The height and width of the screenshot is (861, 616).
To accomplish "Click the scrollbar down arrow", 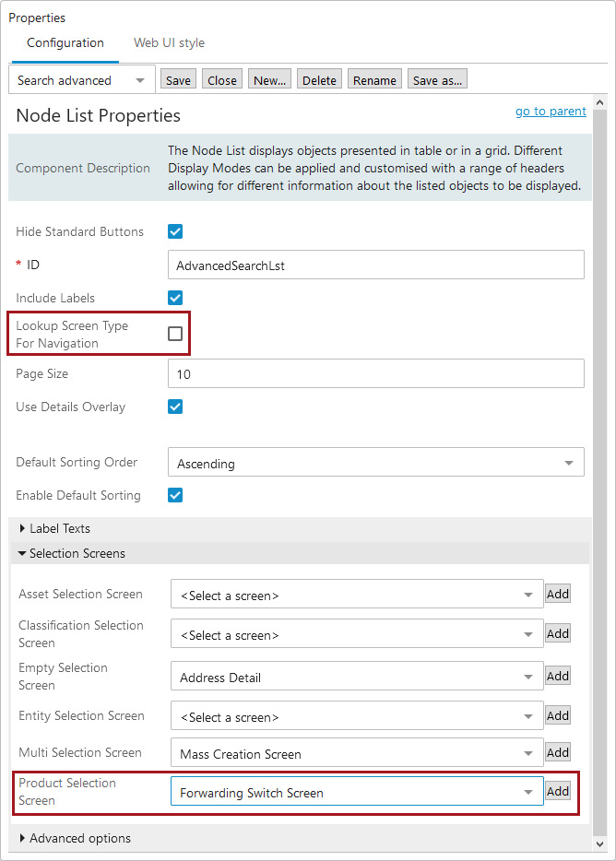I will tap(600, 844).
